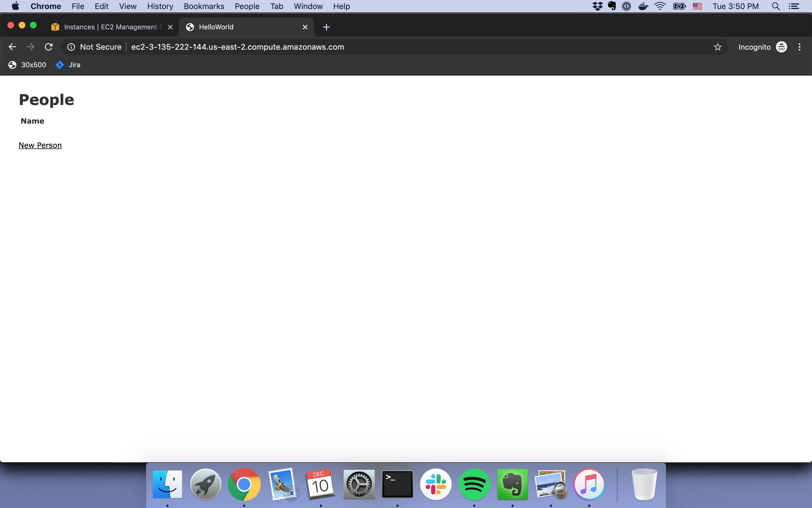Open the US flag input source menu
This screenshot has height=508, width=812.
[698, 6]
